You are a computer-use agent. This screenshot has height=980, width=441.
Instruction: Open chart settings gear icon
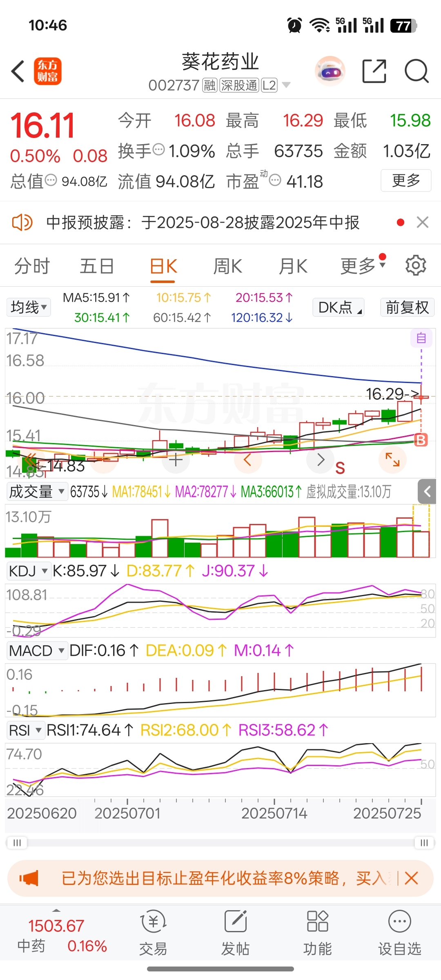coord(416,266)
